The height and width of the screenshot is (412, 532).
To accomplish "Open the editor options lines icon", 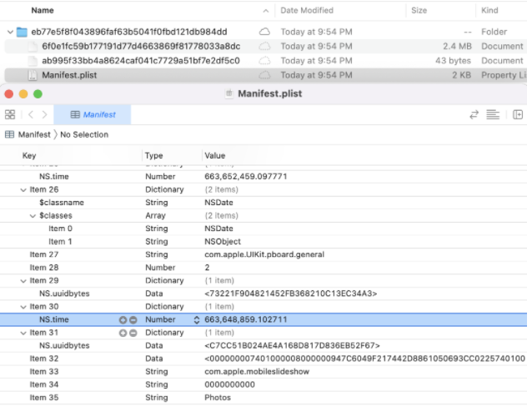I will (x=493, y=114).
